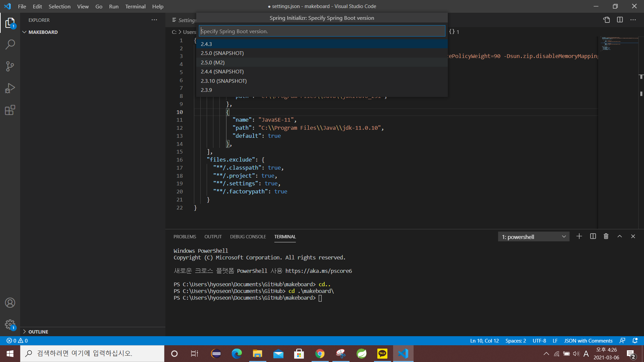
Task: Open the Search view in activity bar
Action: click(x=10, y=44)
